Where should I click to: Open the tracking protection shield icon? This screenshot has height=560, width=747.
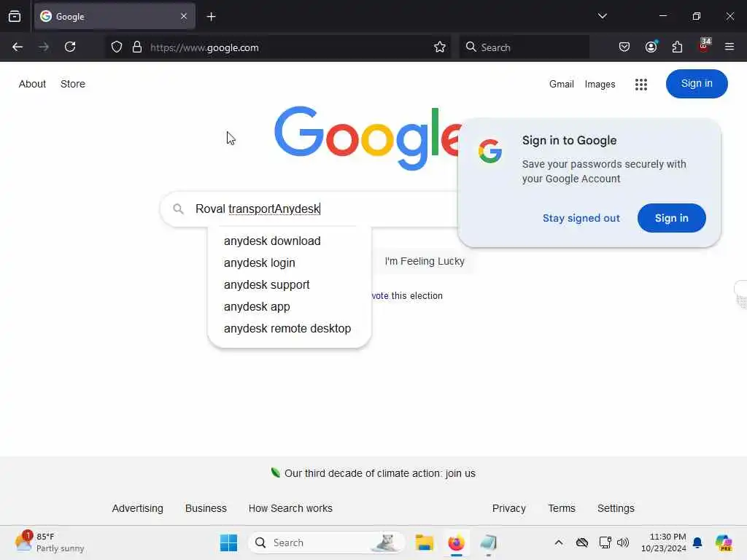(x=117, y=47)
